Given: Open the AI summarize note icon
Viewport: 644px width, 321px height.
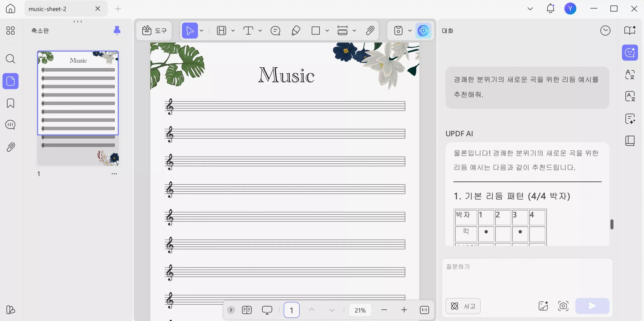Looking at the screenshot, I should pos(630,119).
